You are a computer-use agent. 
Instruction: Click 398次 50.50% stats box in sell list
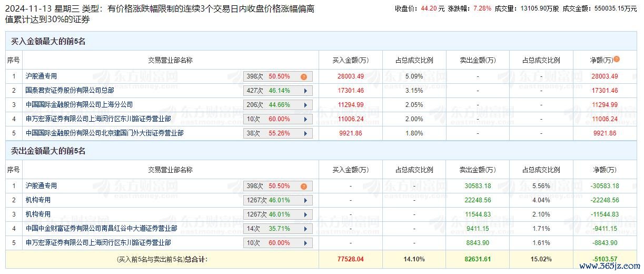(278, 187)
